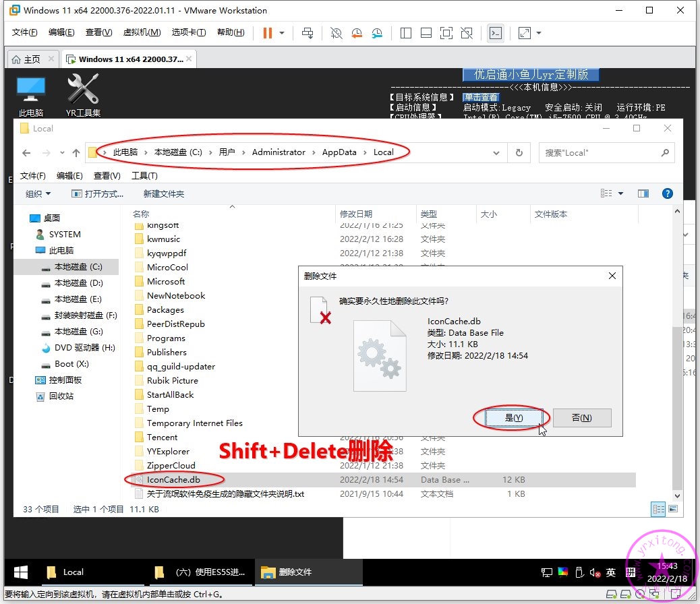Toggle the thumbnail bar view icon

pos(426,33)
